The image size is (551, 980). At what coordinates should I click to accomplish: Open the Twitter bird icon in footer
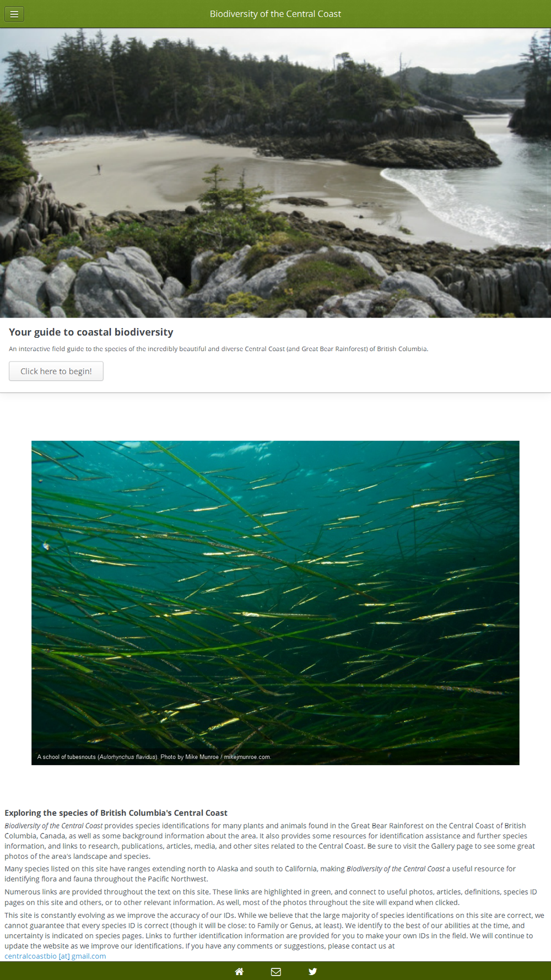[312, 971]
